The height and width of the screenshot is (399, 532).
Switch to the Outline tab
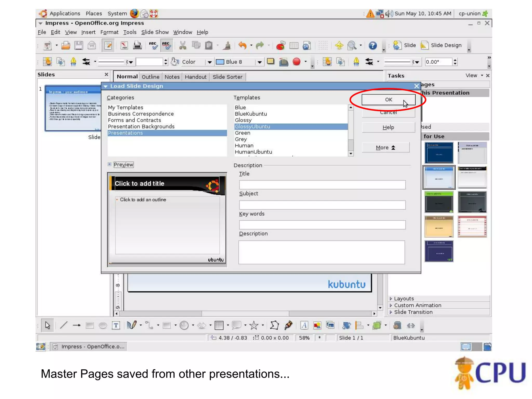(151, 77)
